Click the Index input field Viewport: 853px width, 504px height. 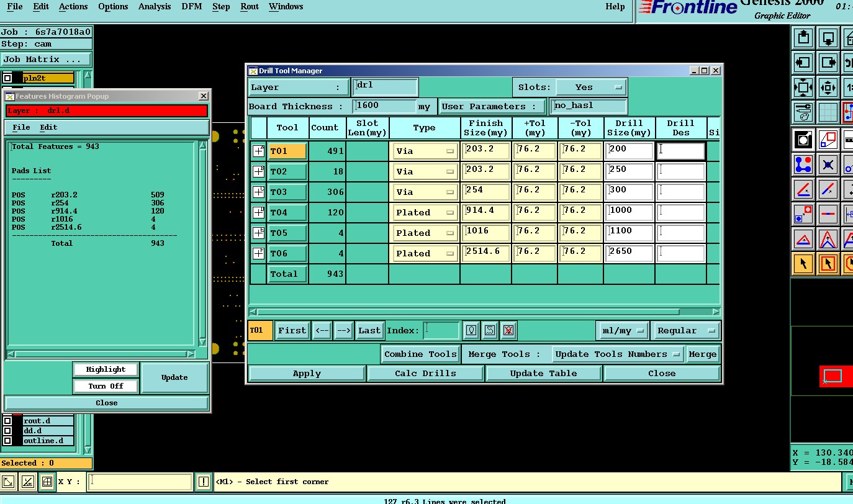click(441, 330)
